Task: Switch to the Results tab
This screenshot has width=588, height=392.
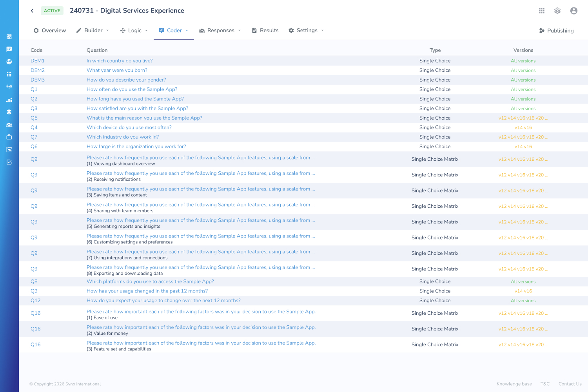Action: [x=265, y=31]
